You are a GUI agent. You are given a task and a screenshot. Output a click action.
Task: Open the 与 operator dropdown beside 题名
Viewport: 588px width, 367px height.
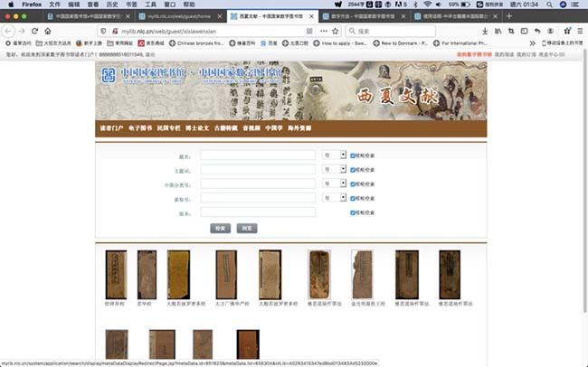point(334,155)
